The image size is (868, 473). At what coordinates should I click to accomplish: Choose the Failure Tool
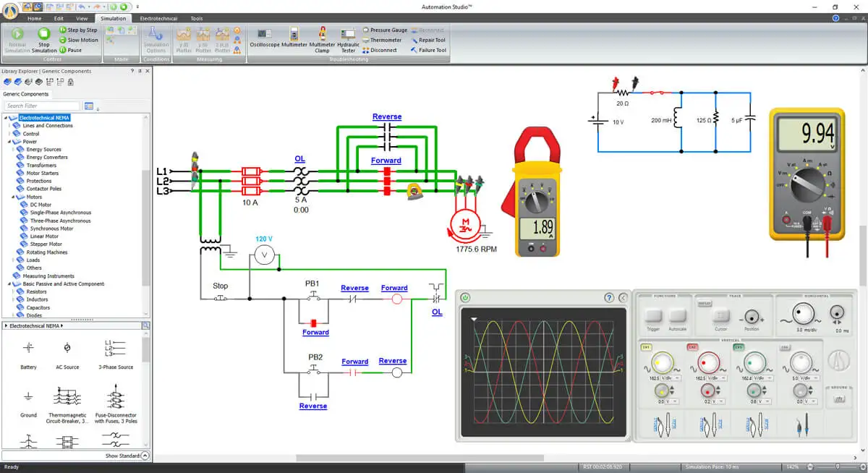pyautogui.click(x=427, y=51)
